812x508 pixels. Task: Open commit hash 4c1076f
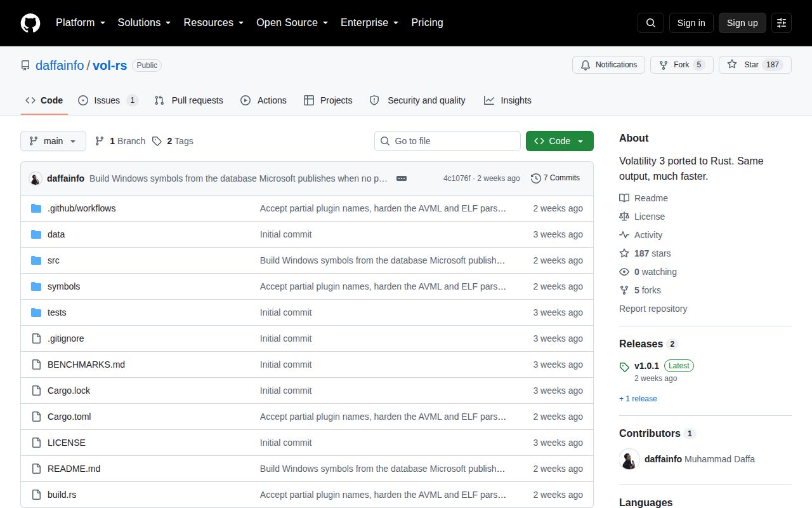[457, 178]
